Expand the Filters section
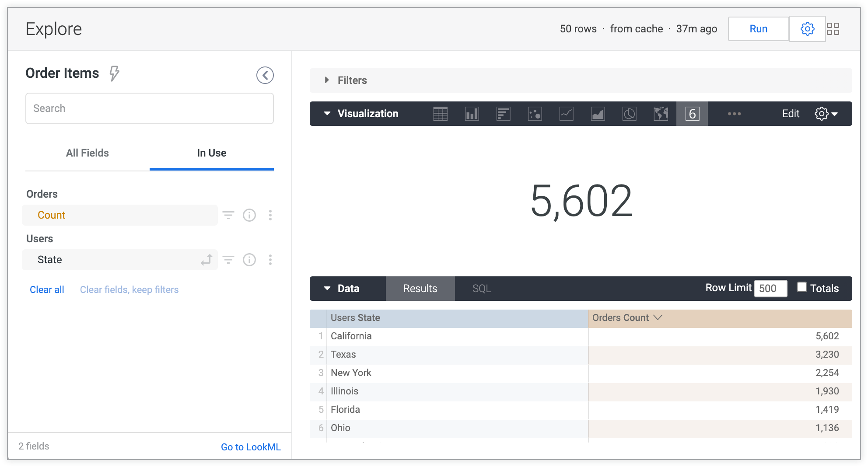The width and height of the screenshot is (868, 467). [326, 80]
